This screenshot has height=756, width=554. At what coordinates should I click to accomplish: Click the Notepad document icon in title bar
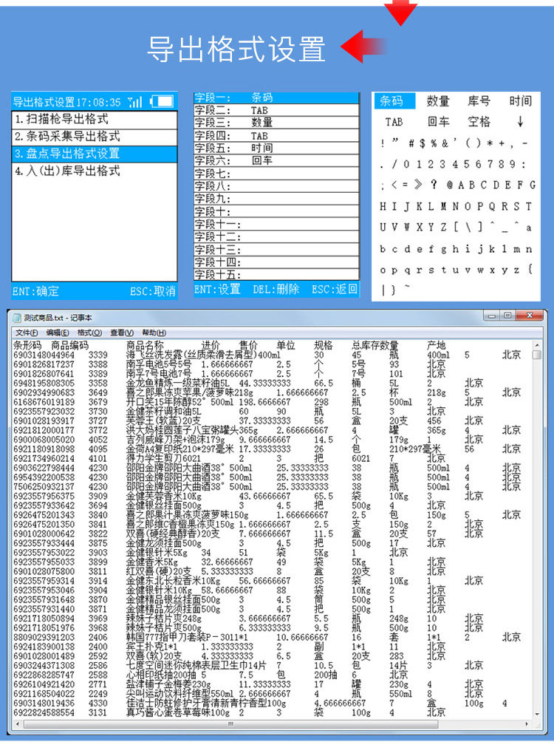17,318
